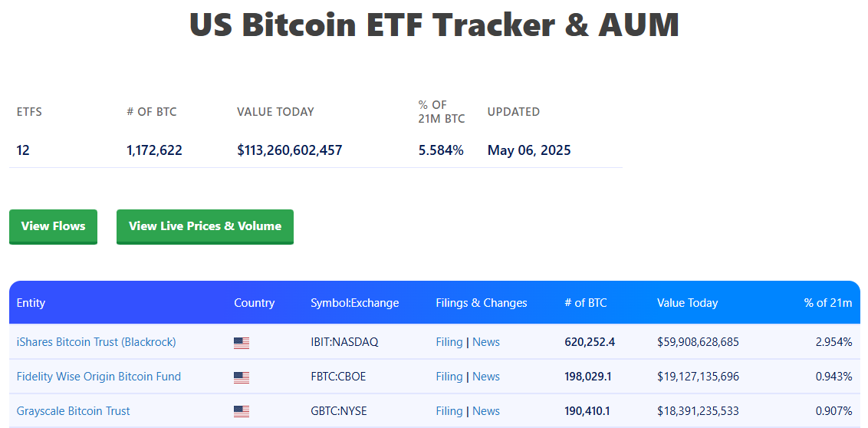The height and width of the screenshot is (428, 868).
Task: Click the US flag in Fidelity row
Action: 242,377
